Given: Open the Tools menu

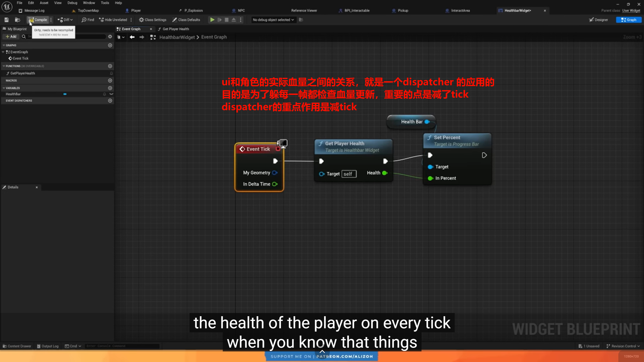Looking at the screenshot, I should pos(105,3).
